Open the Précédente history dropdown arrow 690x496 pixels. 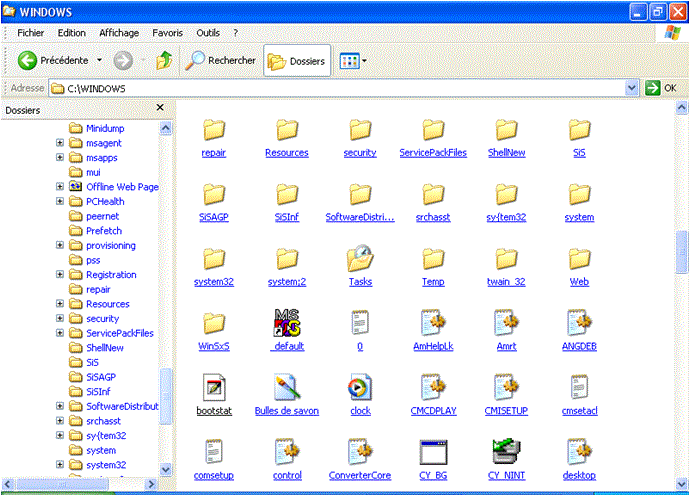tap(99, 60)
